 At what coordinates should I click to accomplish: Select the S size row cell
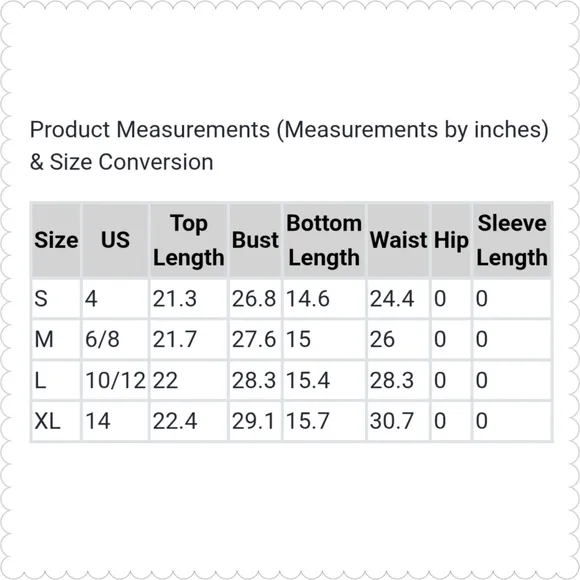click(x=56, y=299)
